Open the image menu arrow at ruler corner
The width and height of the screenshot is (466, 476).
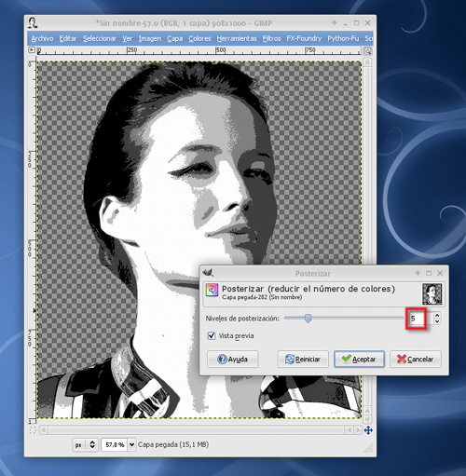point(32,49)
